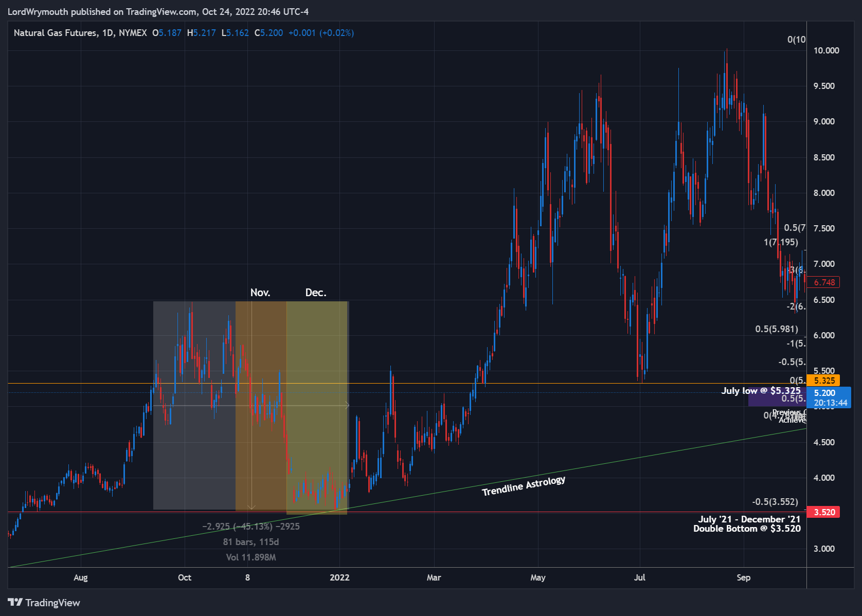Click the olive shaded December rectangle
862x616 pixels.
coord(317,408)
